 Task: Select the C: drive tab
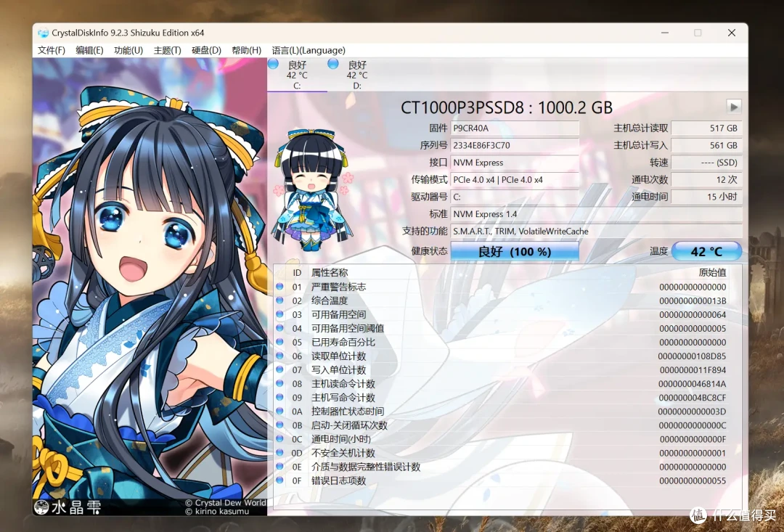(297, 75)
